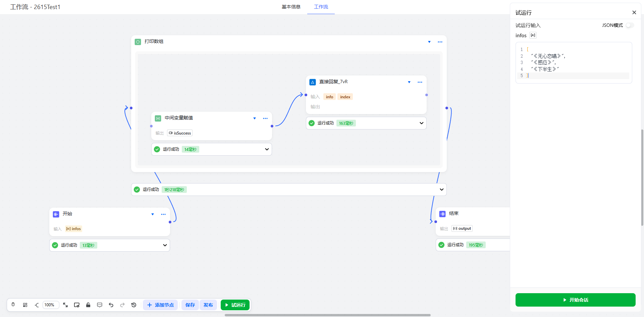Click the comment bubble icon in toolbar
The image size is (644, 317).
click(x=100, y=305)
